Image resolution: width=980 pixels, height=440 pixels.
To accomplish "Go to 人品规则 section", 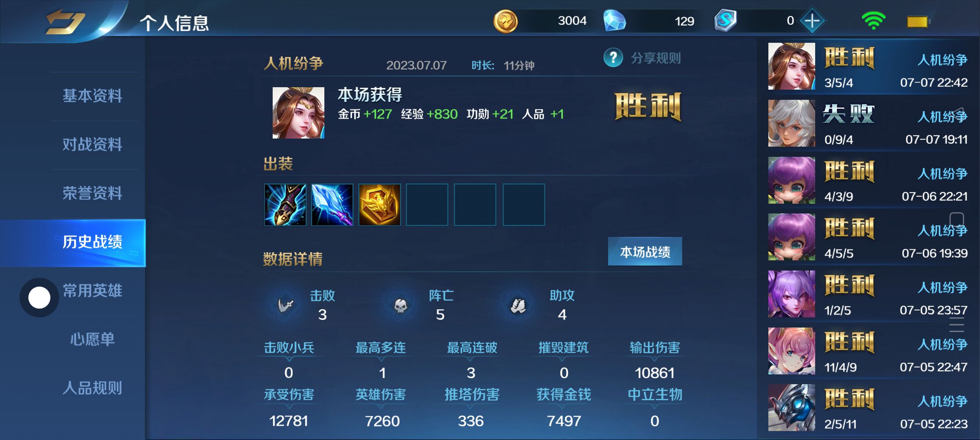I will [x=92, y=388].
